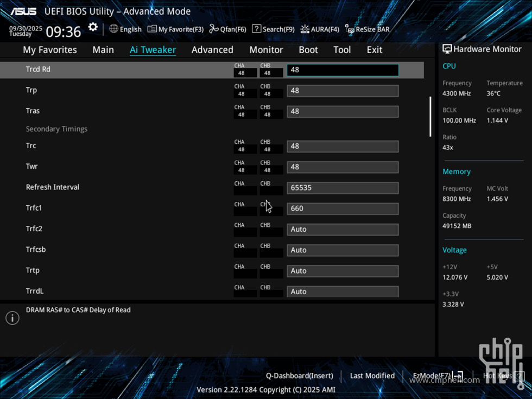Viewport: 532px width, 399px height.
Task: Open Qfan (F6) fan control
Action: click(x=227, y=29)
